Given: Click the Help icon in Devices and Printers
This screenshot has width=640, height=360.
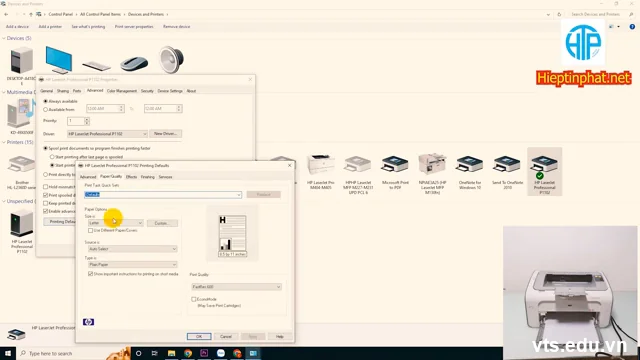Looking at the screenshot, I should 632,27.
